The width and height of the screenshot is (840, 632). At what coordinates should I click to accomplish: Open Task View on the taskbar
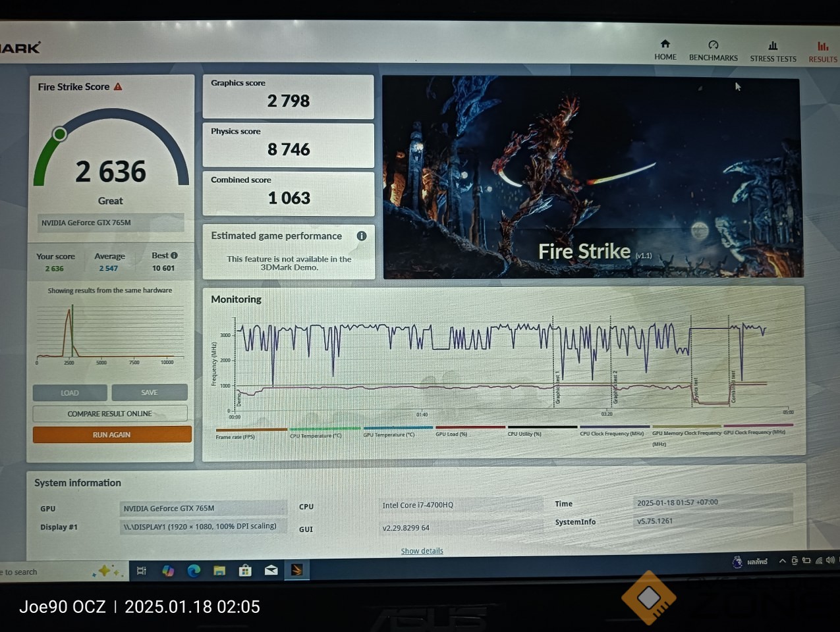pyautogui.click(x=141, y=571)
